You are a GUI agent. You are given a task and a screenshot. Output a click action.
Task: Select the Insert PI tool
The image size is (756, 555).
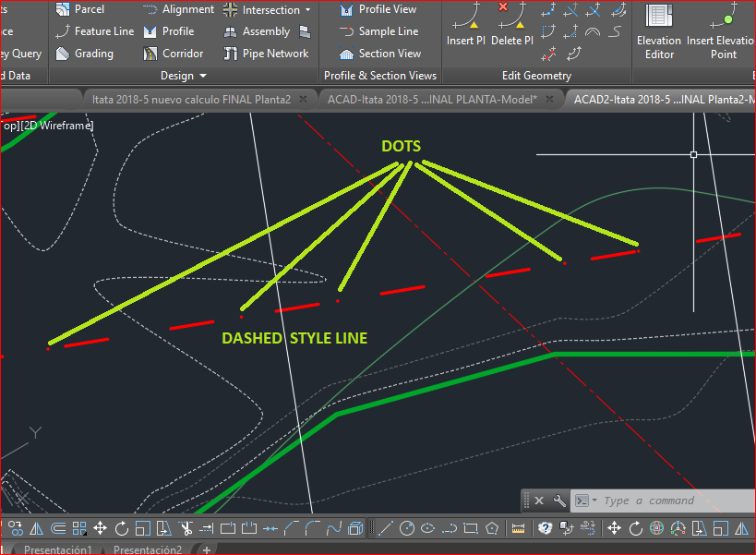[465, 28]
